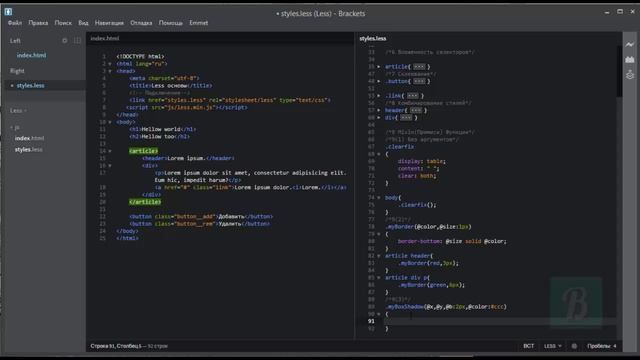Click the folded marker inside .button{ }
This screenshot has height=360, width=640.
419,81
